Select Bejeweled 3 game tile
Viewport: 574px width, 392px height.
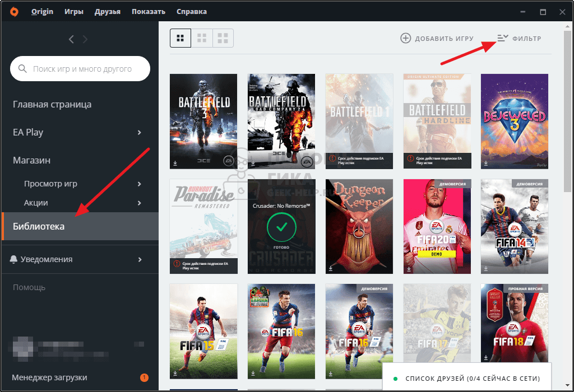click(x=515, y=122)
